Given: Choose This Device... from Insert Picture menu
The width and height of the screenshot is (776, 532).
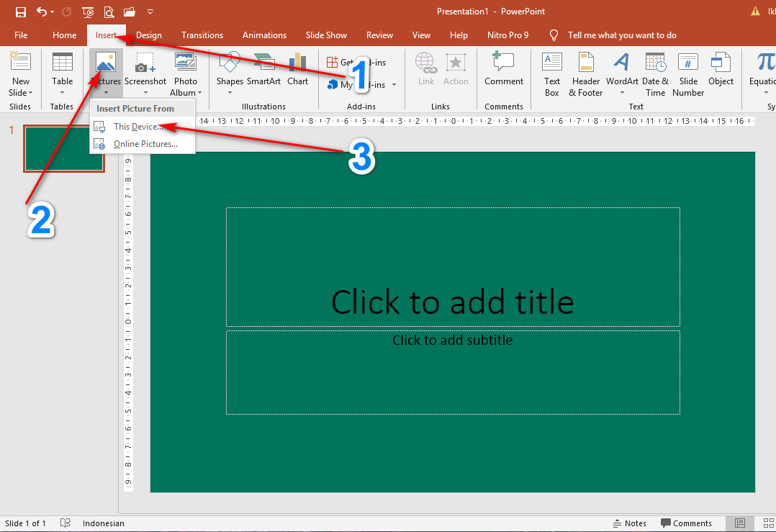Looking at the screenshot, I should point(143,127).
